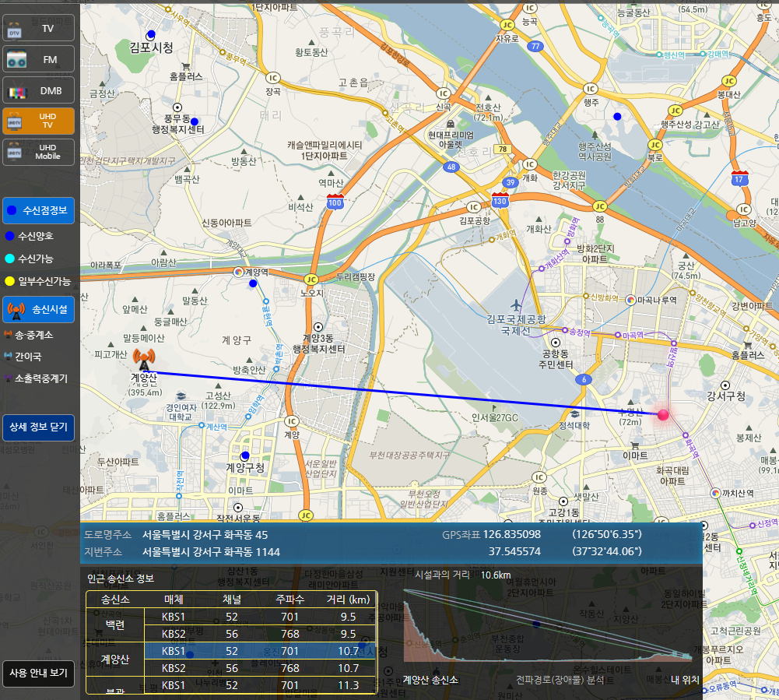779x700 pixels.
Task: Toggle the 송신시설 transmitter facilities button
Action: tap(38, 309)
